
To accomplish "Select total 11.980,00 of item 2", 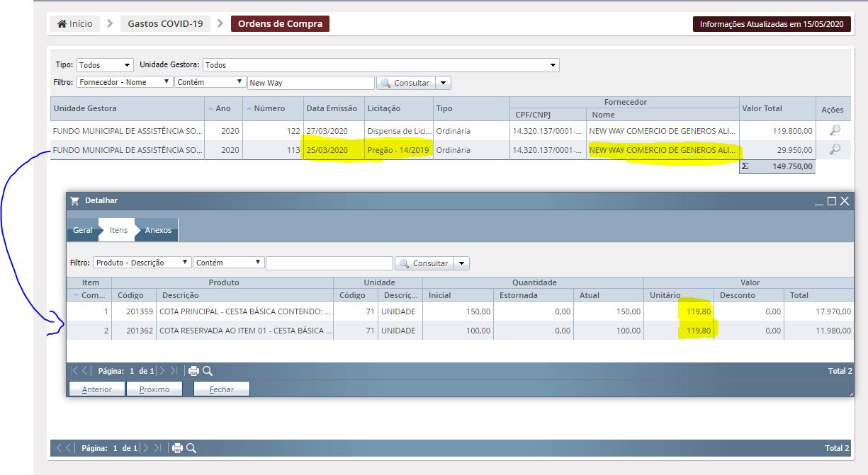I will point(818,331).
